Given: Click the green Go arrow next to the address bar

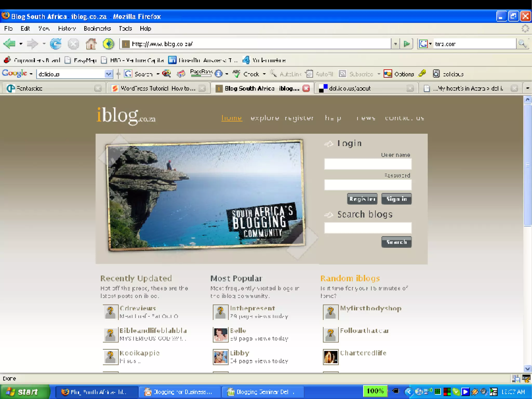Looking at the screenshot, I should click(x=407, y=44).
